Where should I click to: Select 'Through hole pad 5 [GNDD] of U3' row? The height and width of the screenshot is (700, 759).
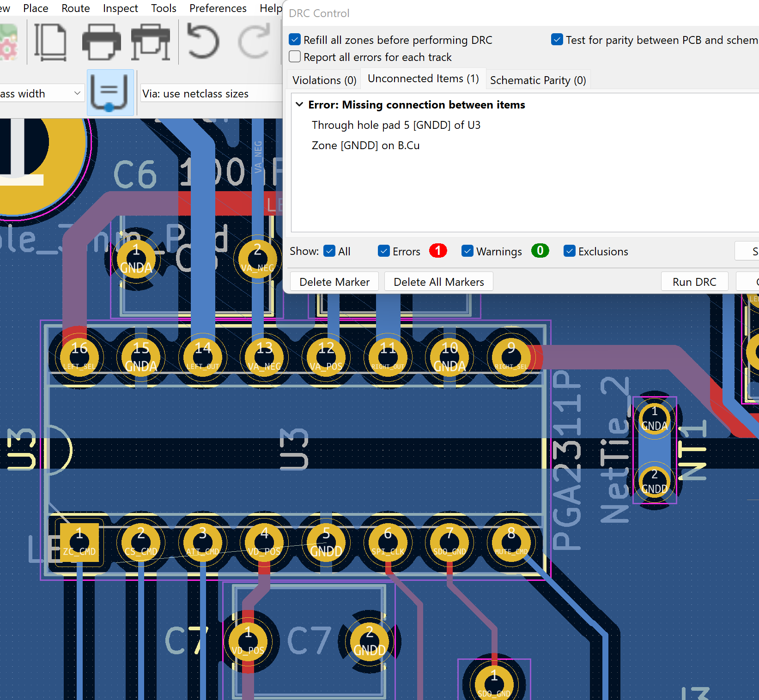(396, 125)
